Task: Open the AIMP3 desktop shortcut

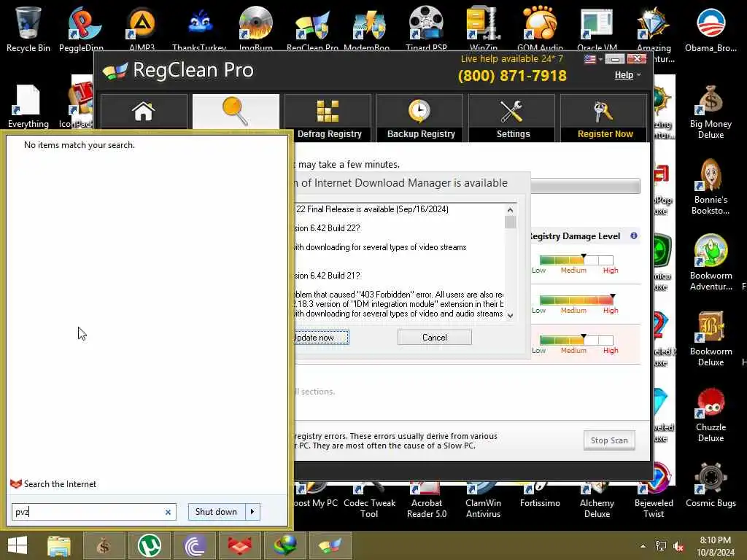Action: [x=142, y=28]
